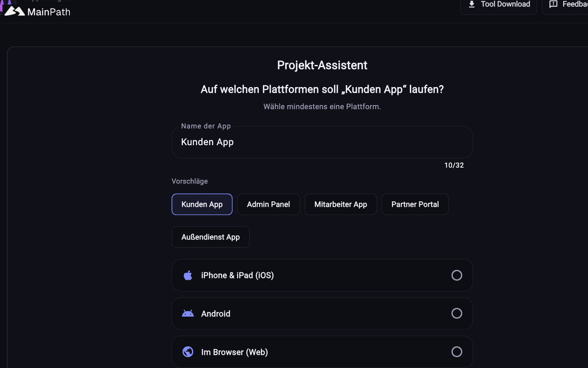Select the iPhone & iPad (iOS) radio circle

pos(457,275)
